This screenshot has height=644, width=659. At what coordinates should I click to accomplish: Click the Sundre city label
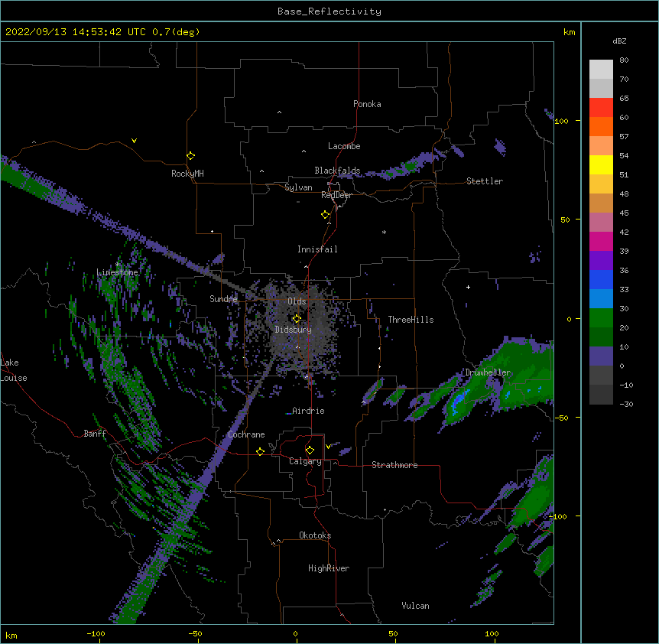click(223, 299)
